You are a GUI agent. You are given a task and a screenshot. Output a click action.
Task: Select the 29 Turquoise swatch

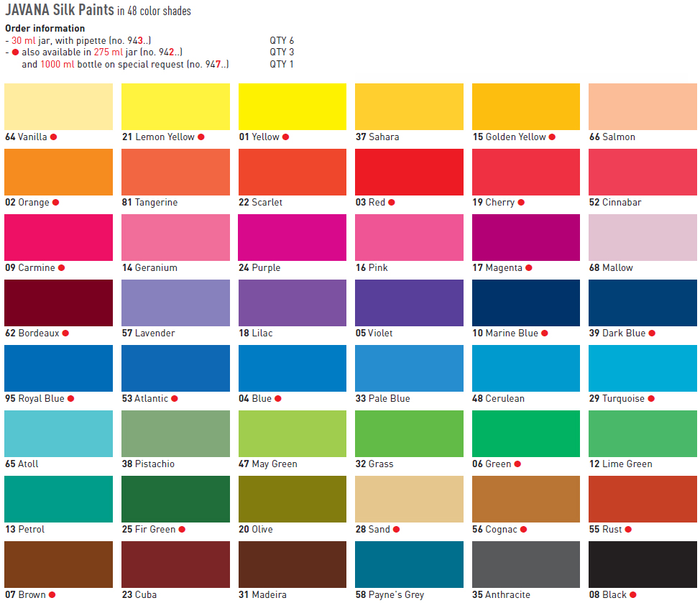tap(643, 368)
